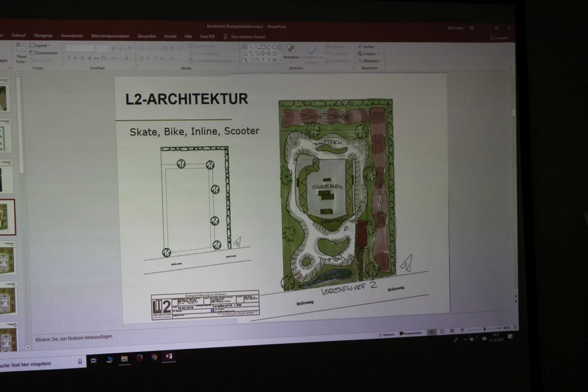Screen dimensions: 588x392
Task: Start slideshow from status bar icon
Action: pyautogui.click(x=461, y=331)
